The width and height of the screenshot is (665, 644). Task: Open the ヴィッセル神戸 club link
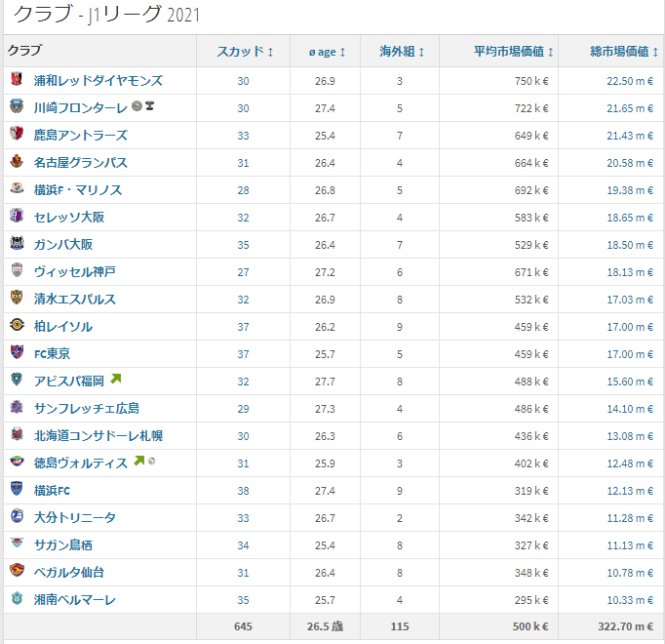(x=74, y=271)
